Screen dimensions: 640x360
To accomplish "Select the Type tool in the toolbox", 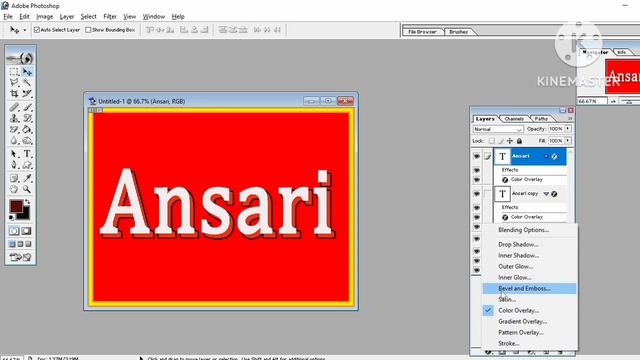I will [x=27, y=154].
